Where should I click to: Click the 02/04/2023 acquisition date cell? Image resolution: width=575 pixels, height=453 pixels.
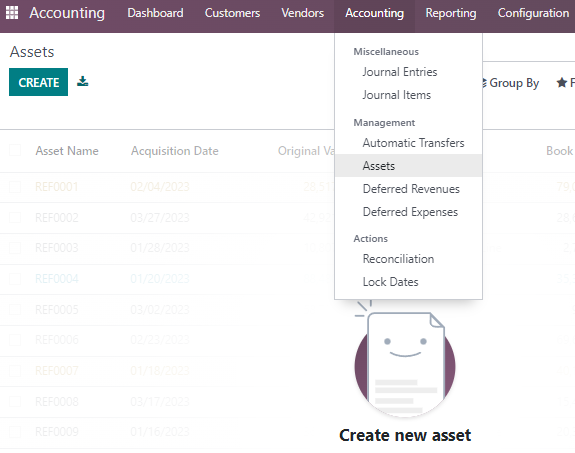pos(160,187)
